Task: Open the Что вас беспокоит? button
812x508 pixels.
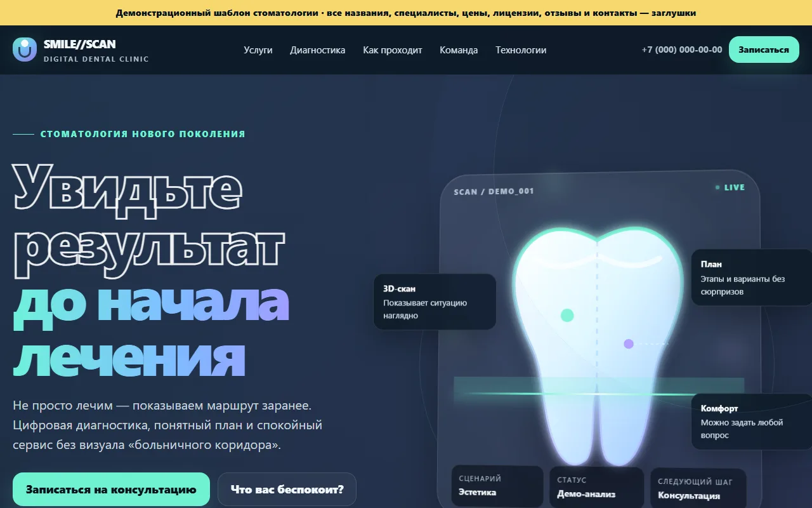Action: click(287, 490)
